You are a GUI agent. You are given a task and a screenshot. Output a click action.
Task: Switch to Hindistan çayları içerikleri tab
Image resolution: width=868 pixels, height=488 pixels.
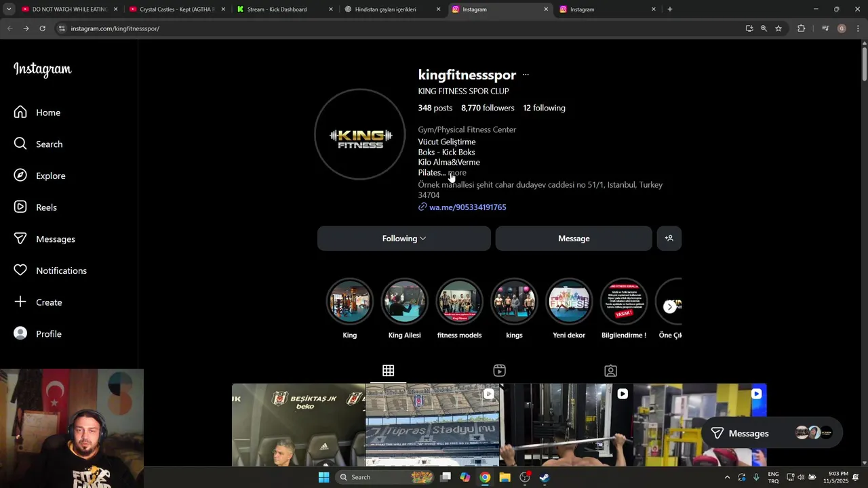(x=393, y=9)
